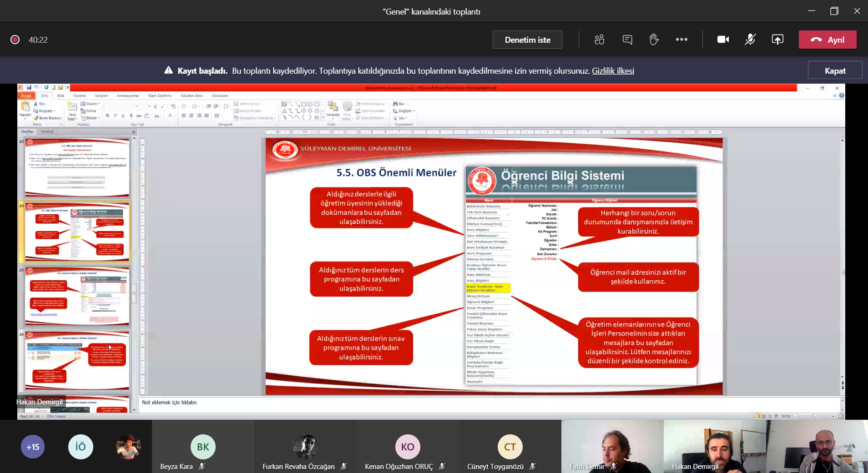Select Fatih Demir's video tile
The height and width of the screenshot is (473, 868).
[612, 446]
